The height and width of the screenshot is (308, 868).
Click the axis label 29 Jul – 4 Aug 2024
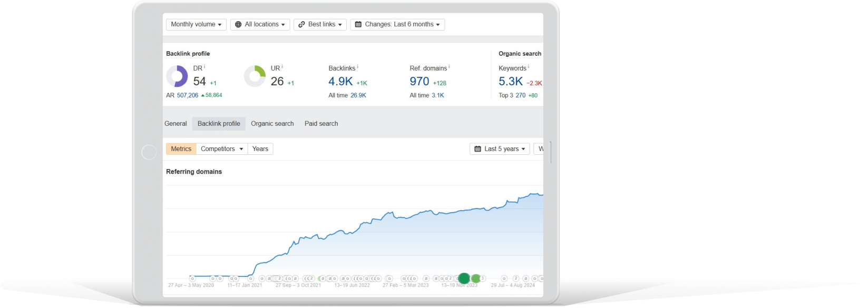[513, 285]
